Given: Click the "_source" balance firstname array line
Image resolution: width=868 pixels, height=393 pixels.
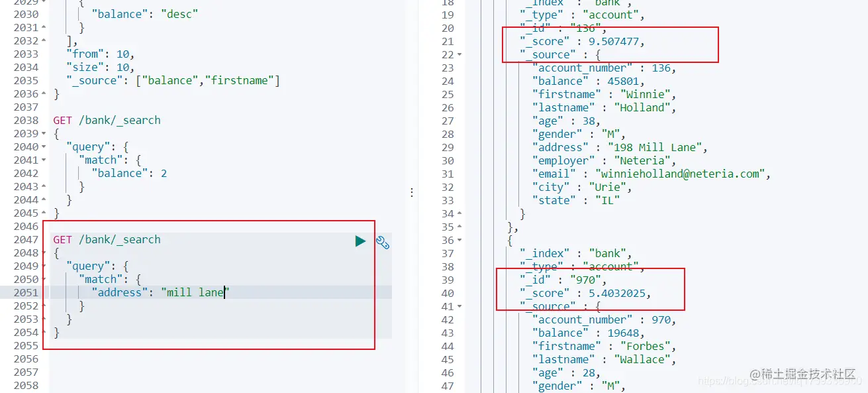Looking at the screenshot, I should pyautogui.click(x=173, y=80).
